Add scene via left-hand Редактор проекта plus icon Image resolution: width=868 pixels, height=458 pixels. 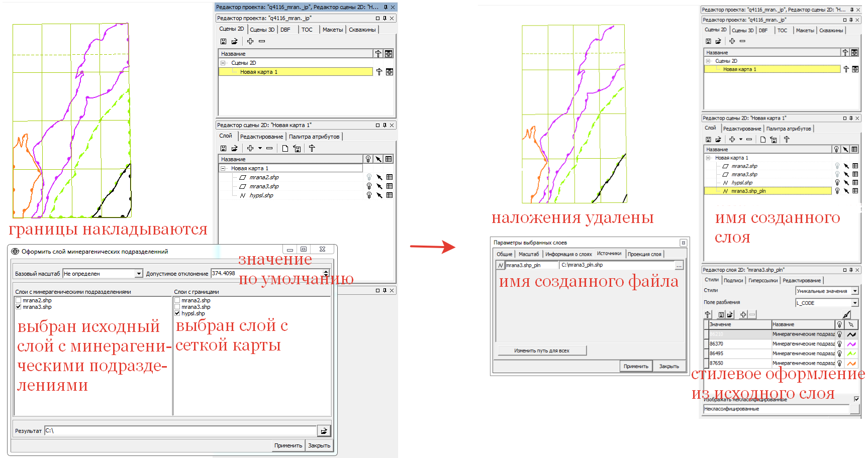coord(250,41)
